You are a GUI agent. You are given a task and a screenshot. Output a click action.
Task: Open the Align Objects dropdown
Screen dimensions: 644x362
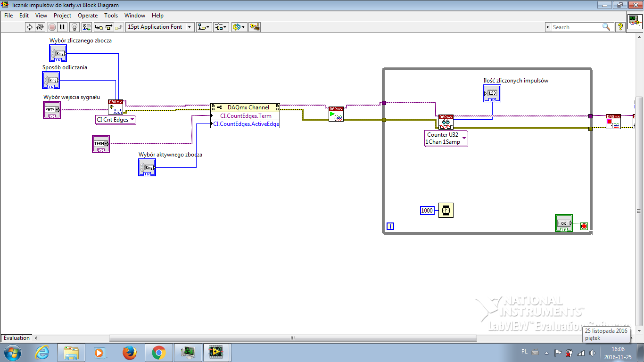click(x=204, y=27)
